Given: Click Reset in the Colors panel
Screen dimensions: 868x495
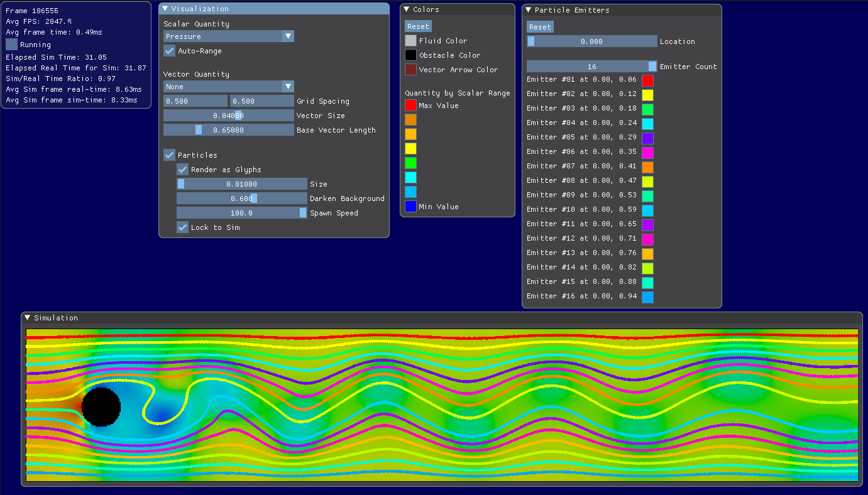Looking at the screenshot, I should click(418, 26).
